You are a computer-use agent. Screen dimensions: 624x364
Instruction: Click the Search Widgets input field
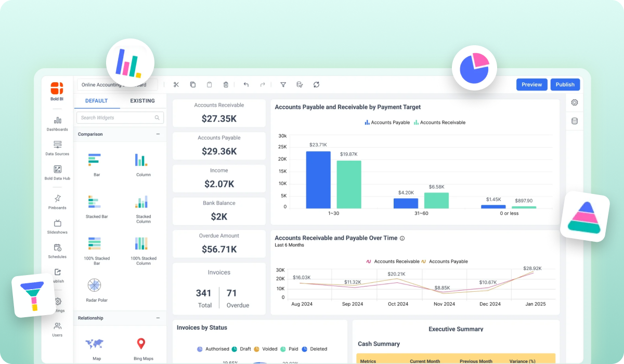pyautogui.click(x=120, y=118)
